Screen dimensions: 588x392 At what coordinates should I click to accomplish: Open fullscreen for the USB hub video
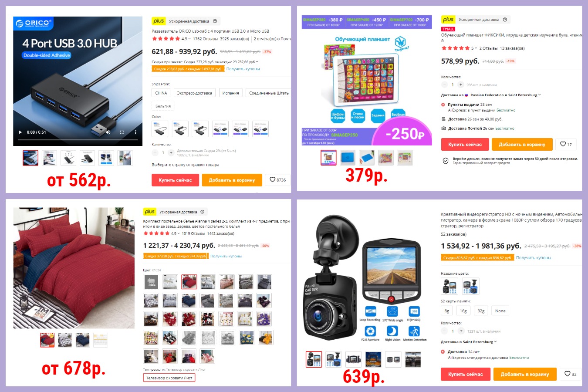click(122, 132)
